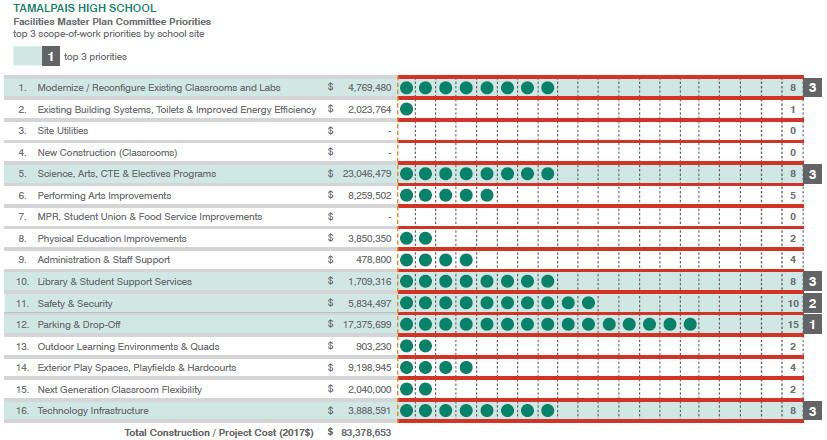The height and width of the screenshot is (440, 827).
Task: Select the light teal legend color box
Action: coord(27,57)
